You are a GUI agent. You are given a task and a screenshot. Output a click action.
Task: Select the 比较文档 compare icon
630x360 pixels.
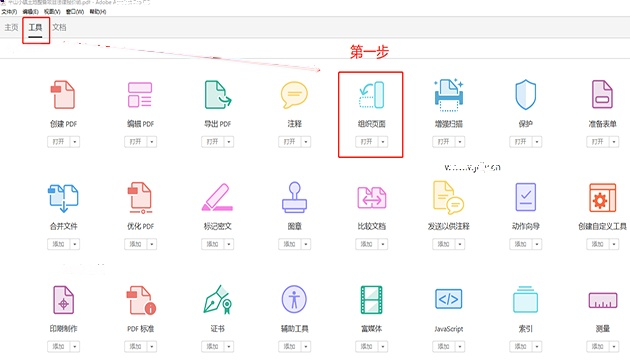pos(372,197)
